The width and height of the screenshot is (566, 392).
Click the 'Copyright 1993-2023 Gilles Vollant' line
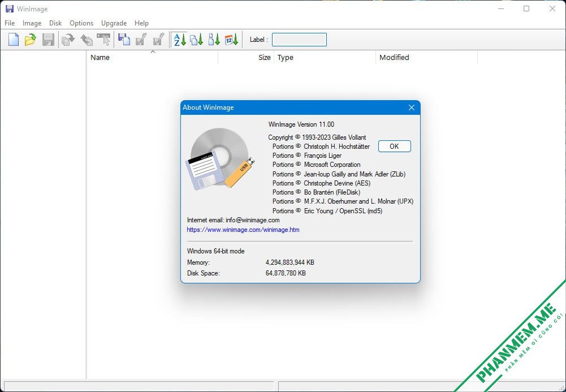(317, 137)
